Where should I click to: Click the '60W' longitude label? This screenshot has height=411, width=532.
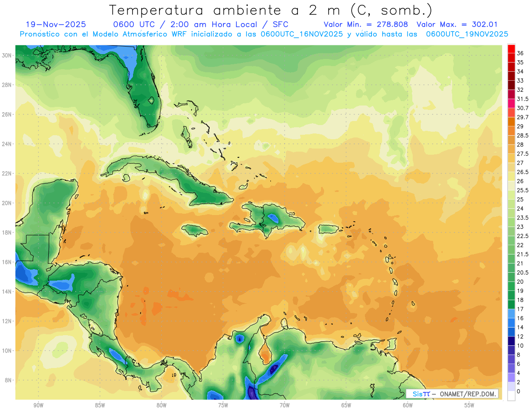pyautogui.click(x=408, y=405)
